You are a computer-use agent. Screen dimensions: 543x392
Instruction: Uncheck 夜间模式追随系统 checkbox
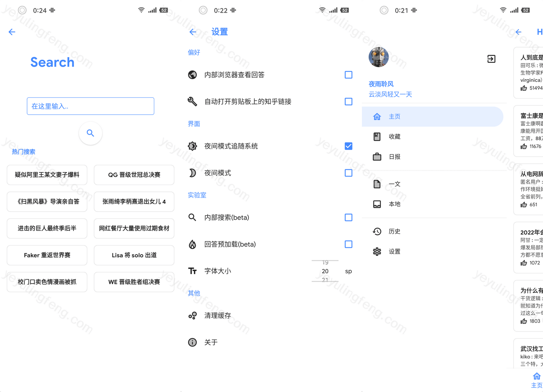348,146
